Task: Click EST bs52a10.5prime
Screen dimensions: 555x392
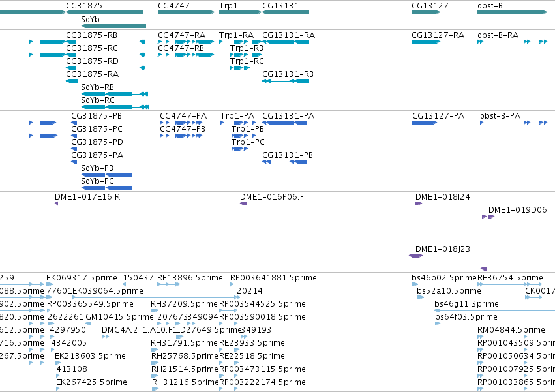Action: coord(420,297)
